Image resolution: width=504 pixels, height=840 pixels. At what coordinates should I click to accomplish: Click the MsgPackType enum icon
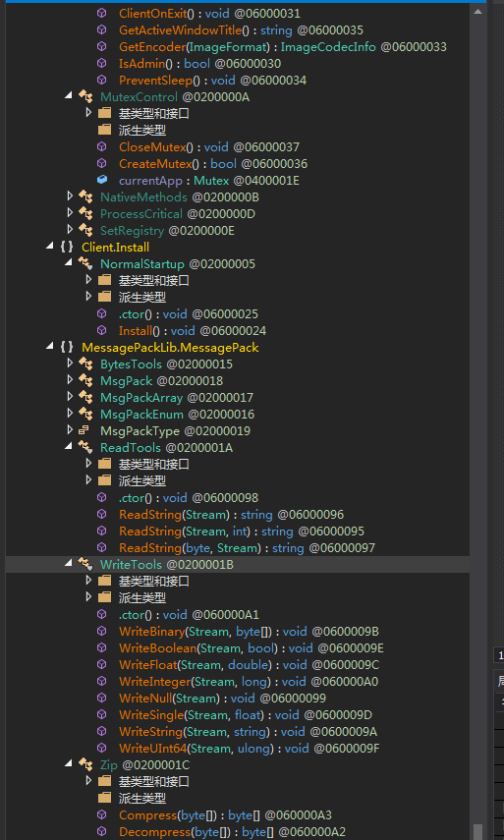tap(84, 430)
